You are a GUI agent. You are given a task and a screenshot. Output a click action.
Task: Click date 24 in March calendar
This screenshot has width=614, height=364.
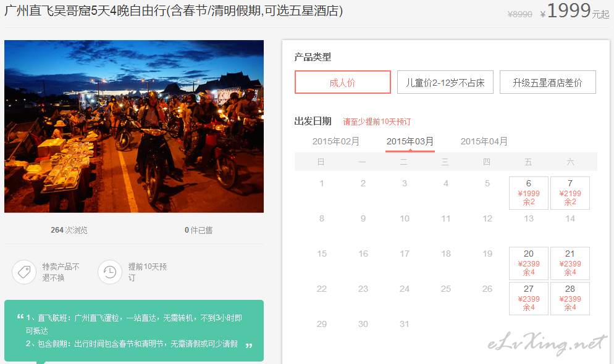405,289
